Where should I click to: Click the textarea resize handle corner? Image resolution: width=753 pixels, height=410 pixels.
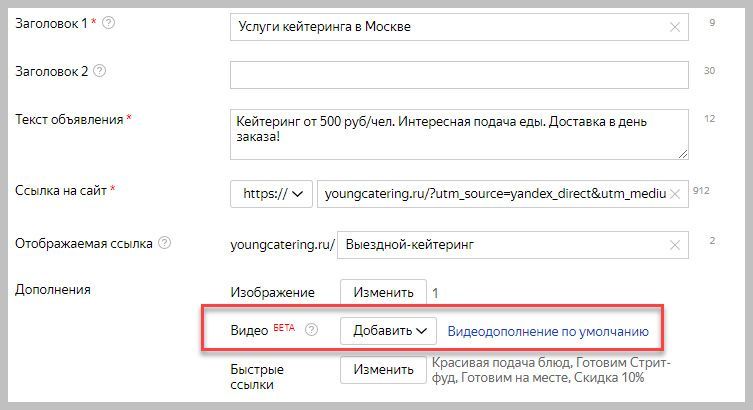click(682, 153)
